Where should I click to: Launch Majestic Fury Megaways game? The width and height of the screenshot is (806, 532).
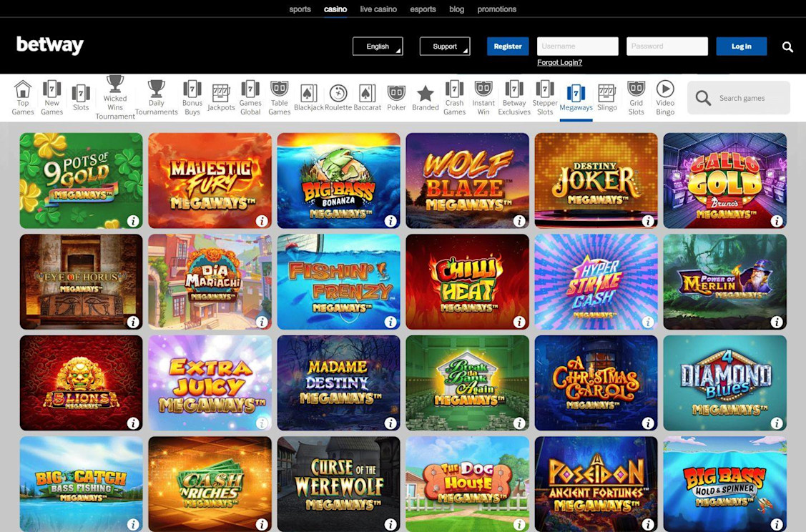click(x=210, y=180)
